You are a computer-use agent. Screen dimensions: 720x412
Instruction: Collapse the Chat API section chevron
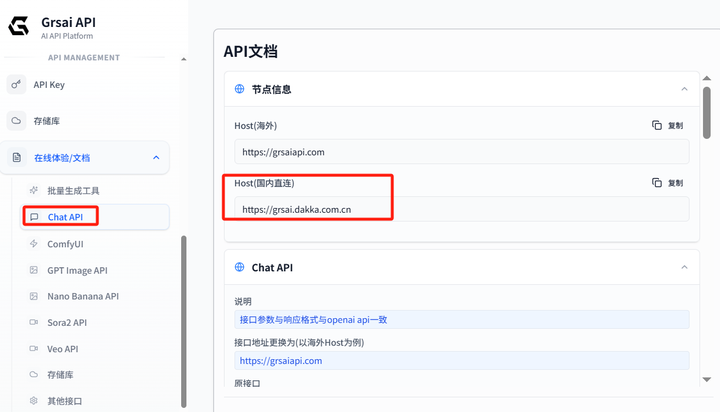(x=684, y=267)
